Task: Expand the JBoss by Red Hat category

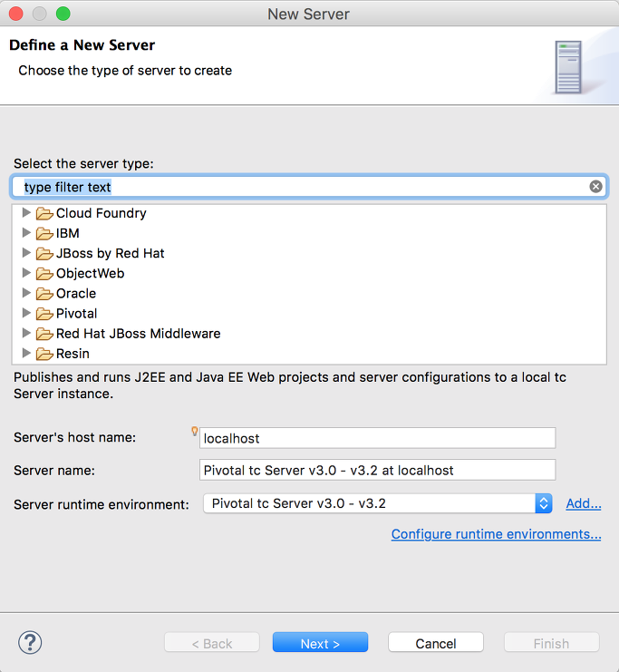Action: tap(26, 253)
